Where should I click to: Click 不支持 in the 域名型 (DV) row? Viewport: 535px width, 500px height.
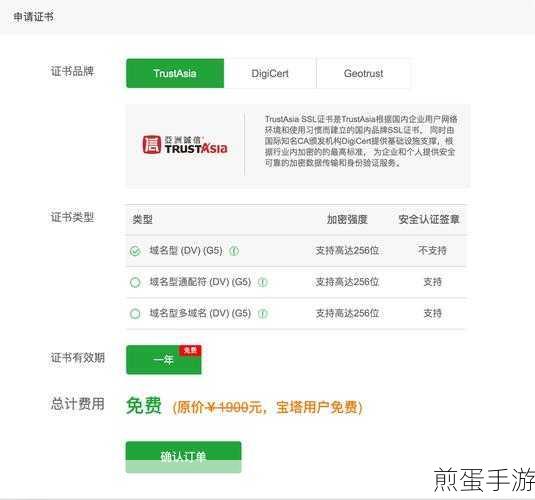click(x=432, y=251)
